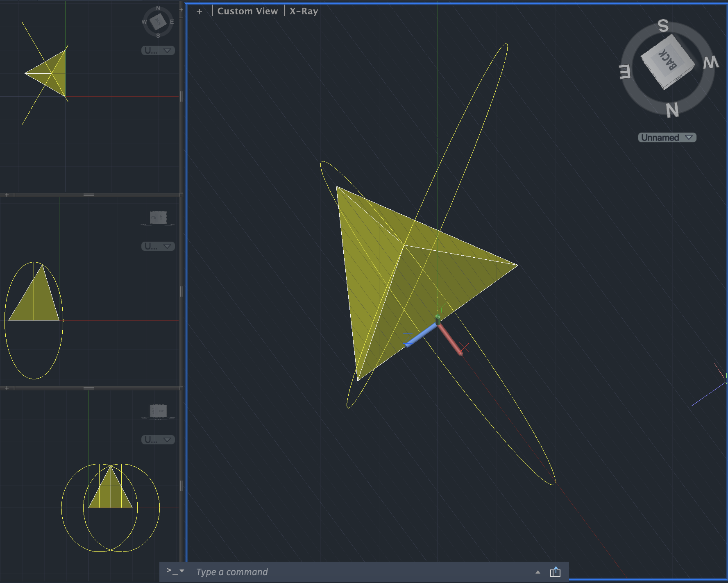The image size is (728, 583).
Task: Expand the command history with the up arrow
Action: [537, 572]
